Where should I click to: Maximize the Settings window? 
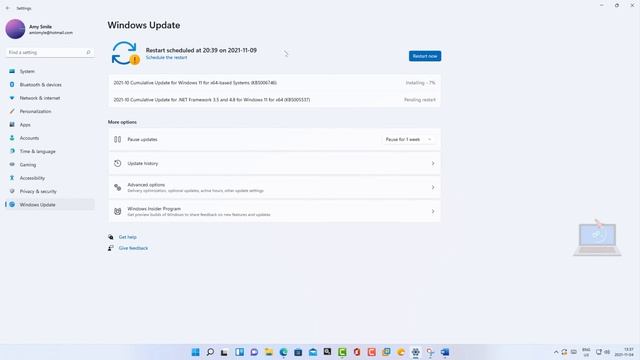click(617, 6)
